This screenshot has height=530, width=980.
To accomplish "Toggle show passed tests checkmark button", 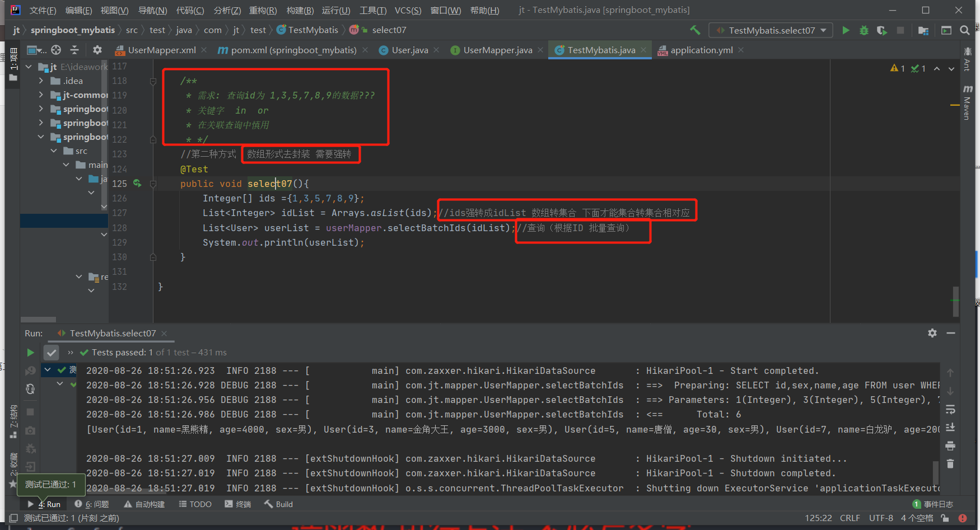I will tap(52, 353).
